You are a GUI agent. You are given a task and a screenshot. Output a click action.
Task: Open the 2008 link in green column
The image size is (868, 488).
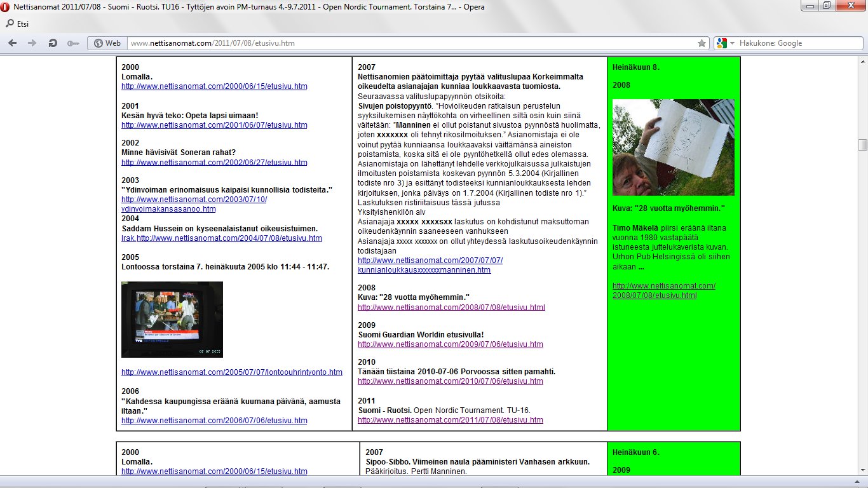(x=663, y=290)
